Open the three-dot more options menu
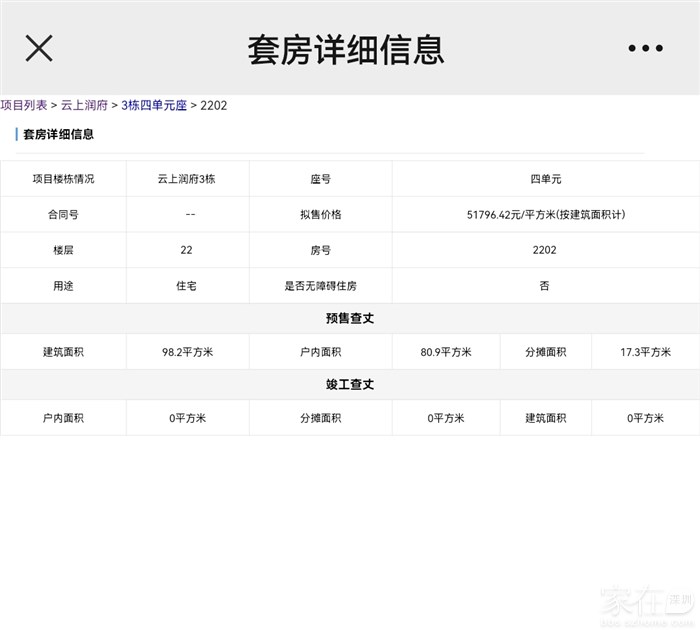 [x=645, y=48]
